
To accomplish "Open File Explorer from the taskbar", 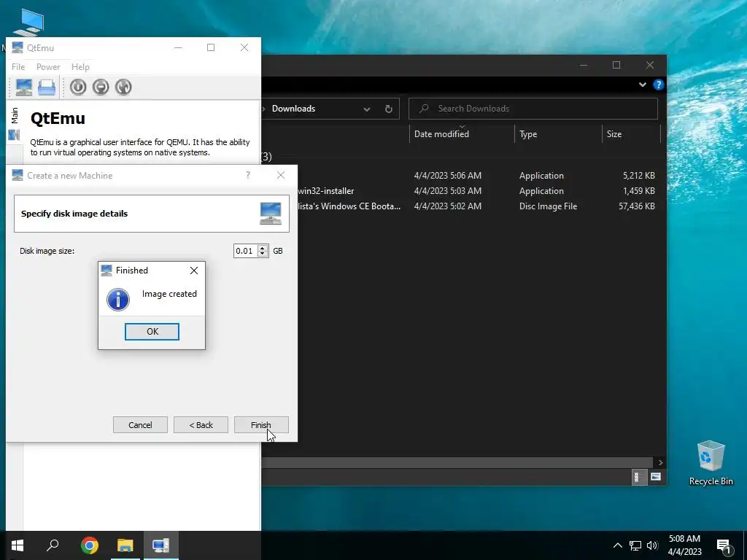I will click(x=125, y=545).
